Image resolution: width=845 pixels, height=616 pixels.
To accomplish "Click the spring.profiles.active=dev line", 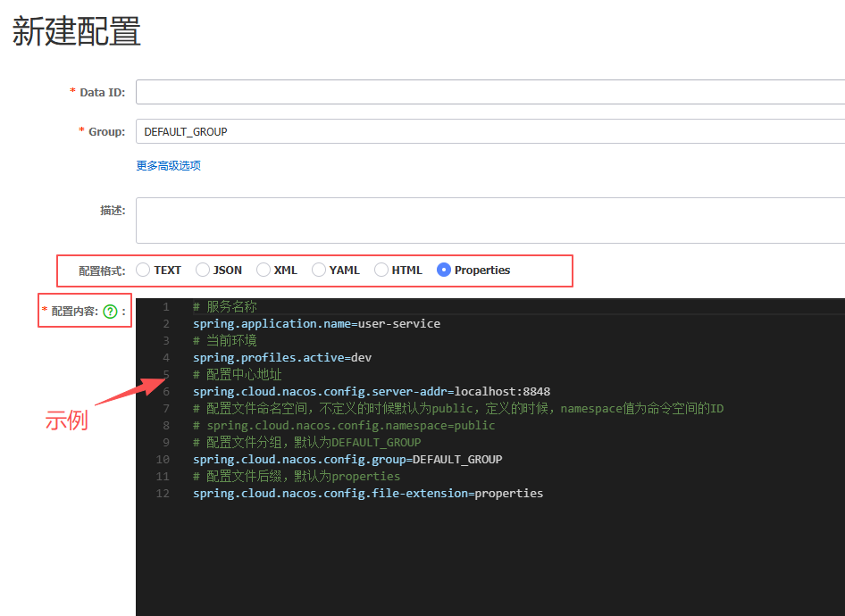I will point(281,357).
